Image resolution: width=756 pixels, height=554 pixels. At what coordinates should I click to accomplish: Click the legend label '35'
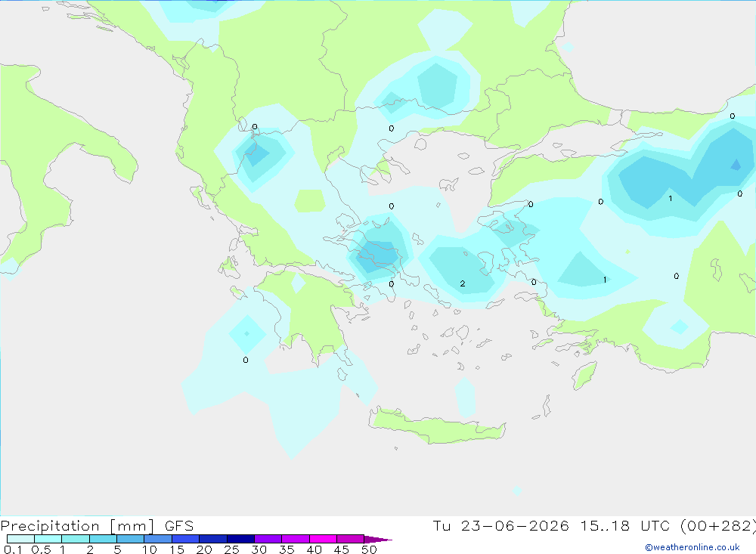click(x=287, y=549)
